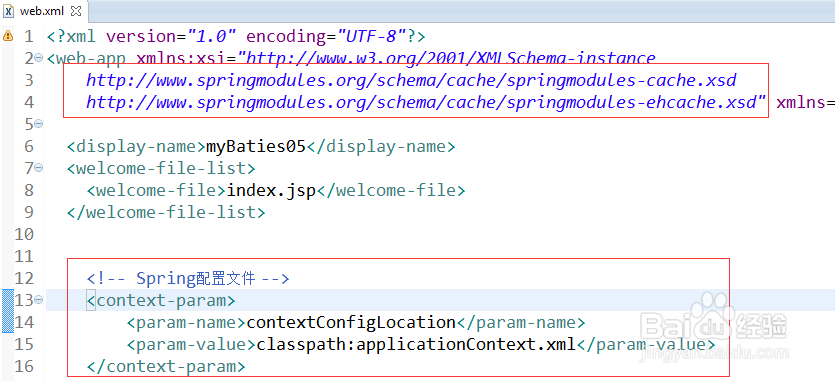
Task: Click the Spring配置文件 comment
Action: coord(188,278)
